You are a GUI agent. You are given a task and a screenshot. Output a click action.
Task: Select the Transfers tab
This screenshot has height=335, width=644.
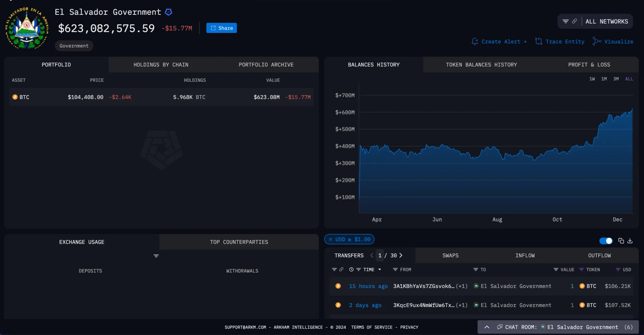click(x=349, y=256)
